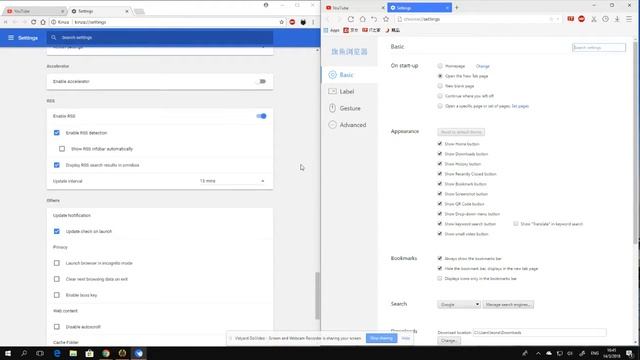Click red adblock icon in right browser toolbar

(582, 19)
